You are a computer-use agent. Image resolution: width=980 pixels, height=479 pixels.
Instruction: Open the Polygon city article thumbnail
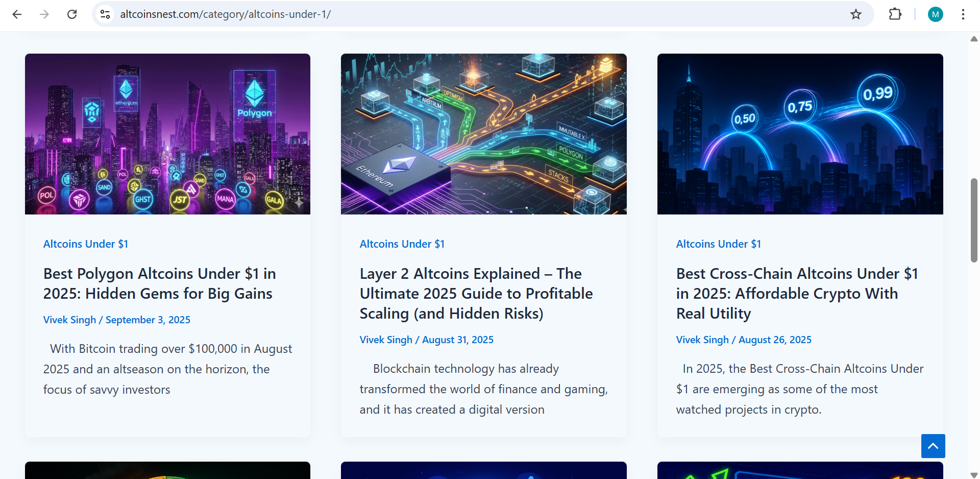pyautogui.click(x=167, y=134)
